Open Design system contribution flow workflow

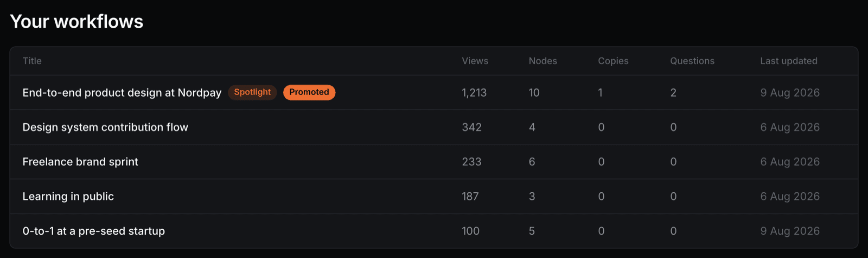tap(105, 127)
